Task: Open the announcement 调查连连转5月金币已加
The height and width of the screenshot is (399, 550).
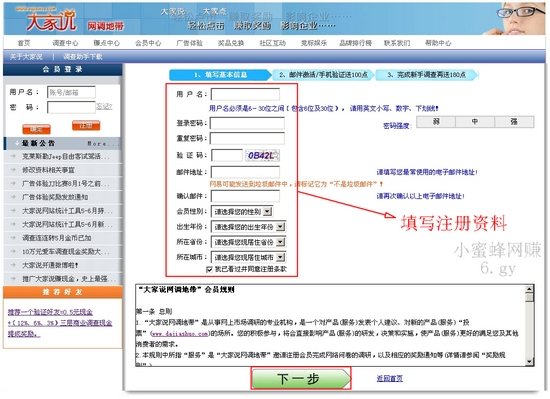Action: 56,238
